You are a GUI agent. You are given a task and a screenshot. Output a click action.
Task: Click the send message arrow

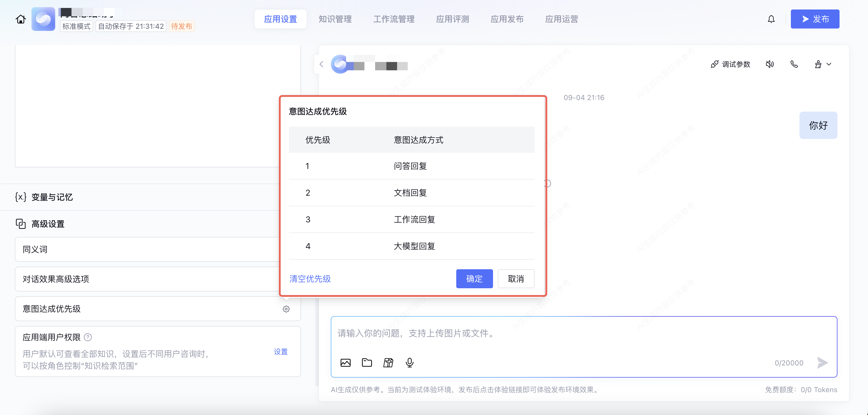[822, 363]
